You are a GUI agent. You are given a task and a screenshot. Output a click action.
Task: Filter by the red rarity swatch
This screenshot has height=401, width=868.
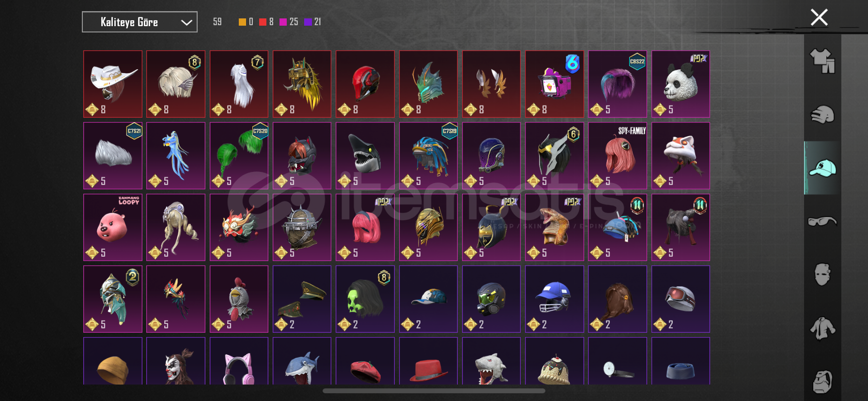(263, 22)
